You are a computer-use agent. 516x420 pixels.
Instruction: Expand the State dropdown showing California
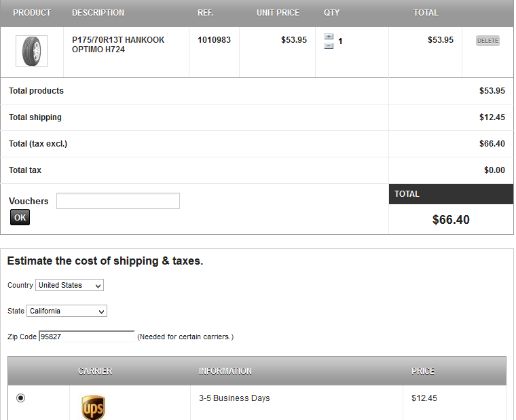click(67, 311)
